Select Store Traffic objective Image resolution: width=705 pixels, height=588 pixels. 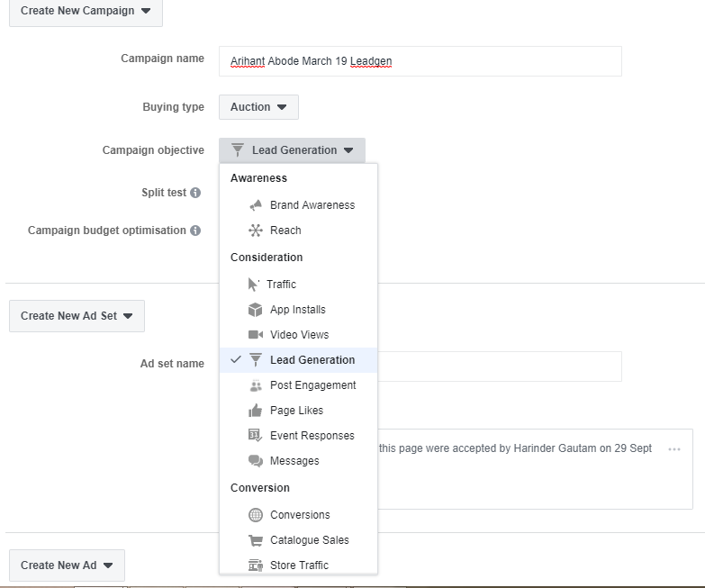coord(299,565)
